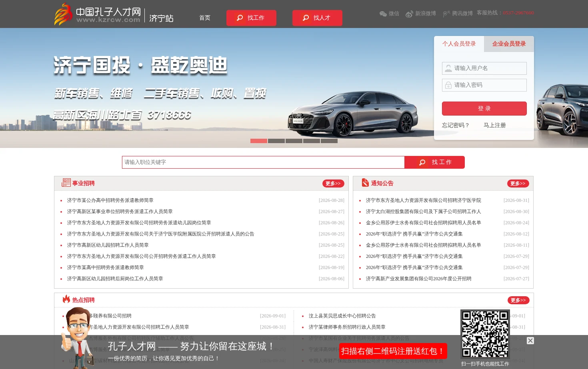Open the 新浪微博 icon link

[x=420, y=14]
